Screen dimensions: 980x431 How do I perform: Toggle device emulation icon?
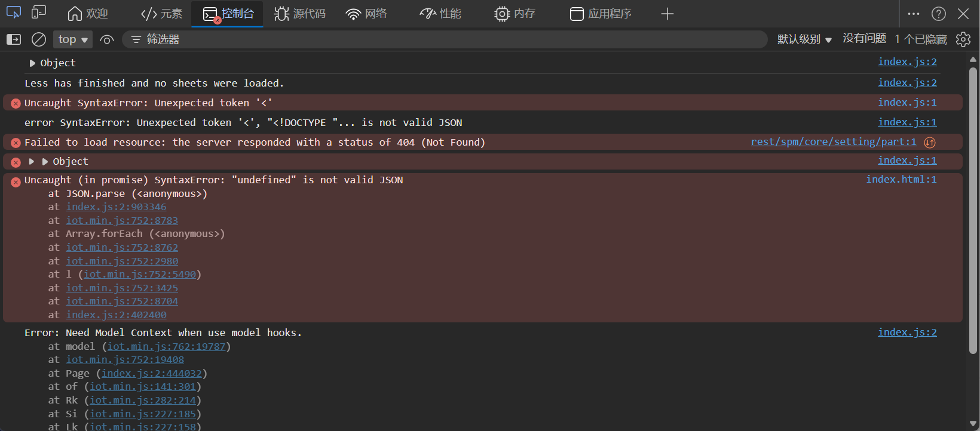[x=39, y=13]
